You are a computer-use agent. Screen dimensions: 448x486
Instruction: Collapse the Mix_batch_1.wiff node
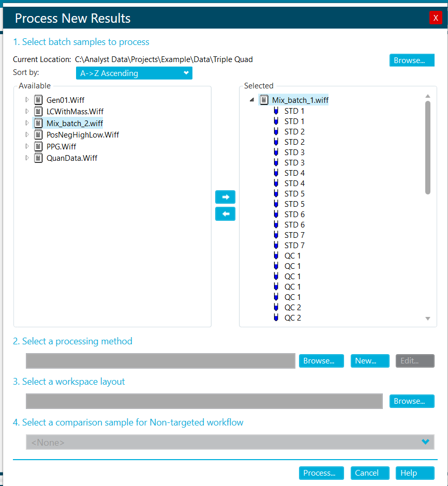tap(252, 100)
